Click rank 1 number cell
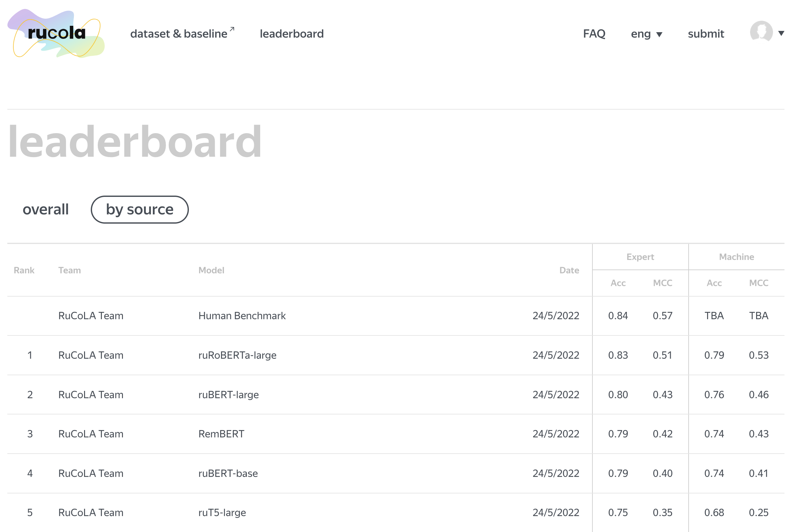 coord(30,355)
